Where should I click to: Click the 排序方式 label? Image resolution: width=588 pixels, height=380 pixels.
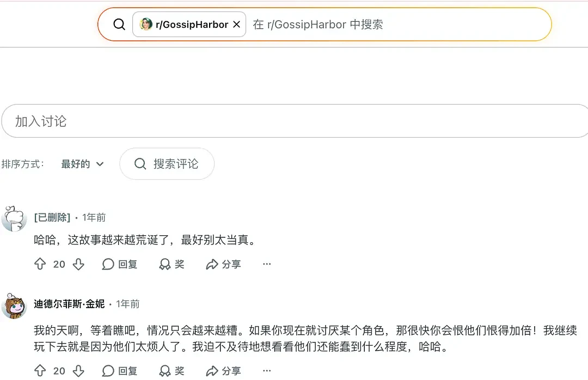pos(23,164)
